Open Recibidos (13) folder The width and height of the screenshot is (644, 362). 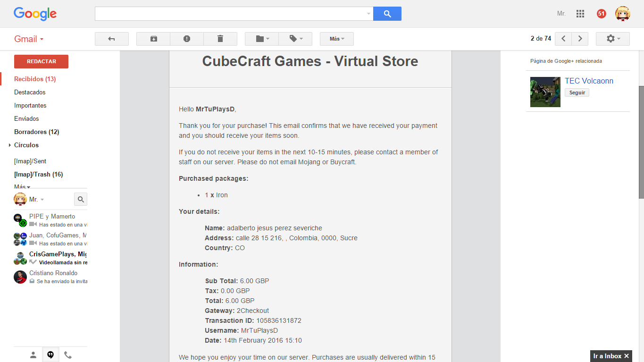tap(35, 79)
